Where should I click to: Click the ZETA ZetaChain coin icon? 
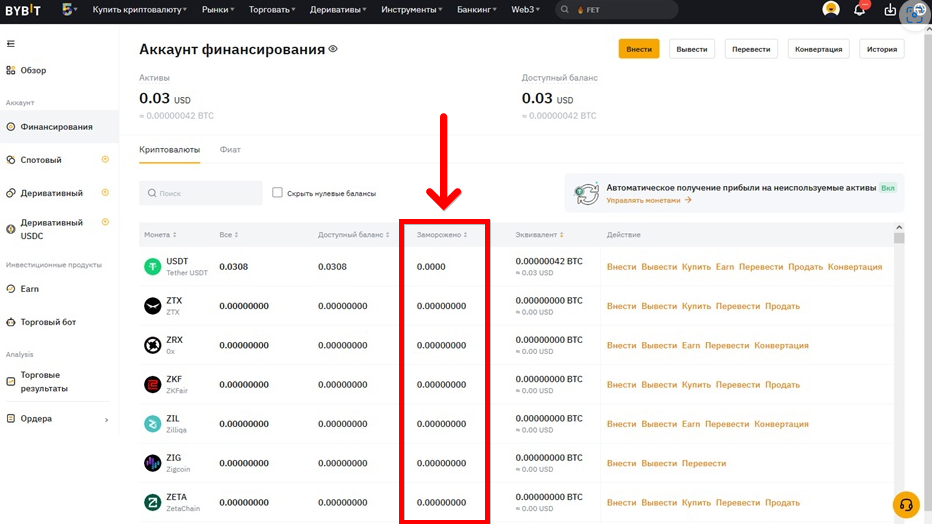tap(153, 502)
